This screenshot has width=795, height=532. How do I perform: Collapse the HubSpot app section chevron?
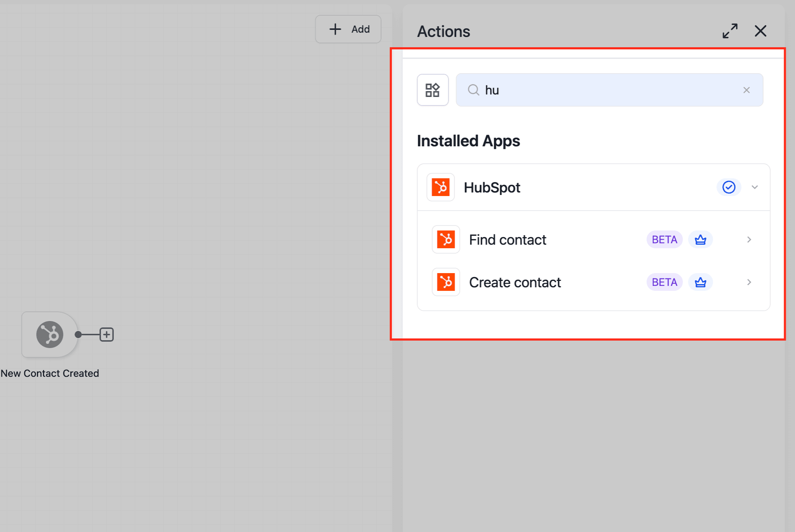[x=755, y=187]
